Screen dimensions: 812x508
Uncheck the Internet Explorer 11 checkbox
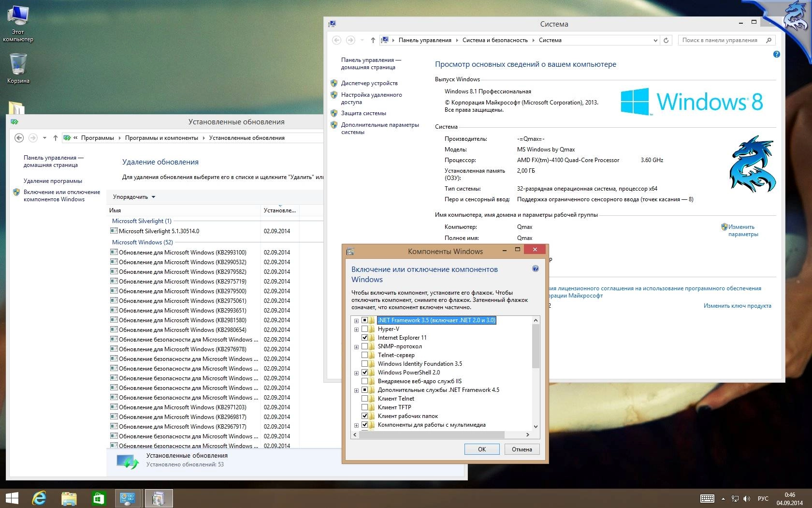point(365,338)
